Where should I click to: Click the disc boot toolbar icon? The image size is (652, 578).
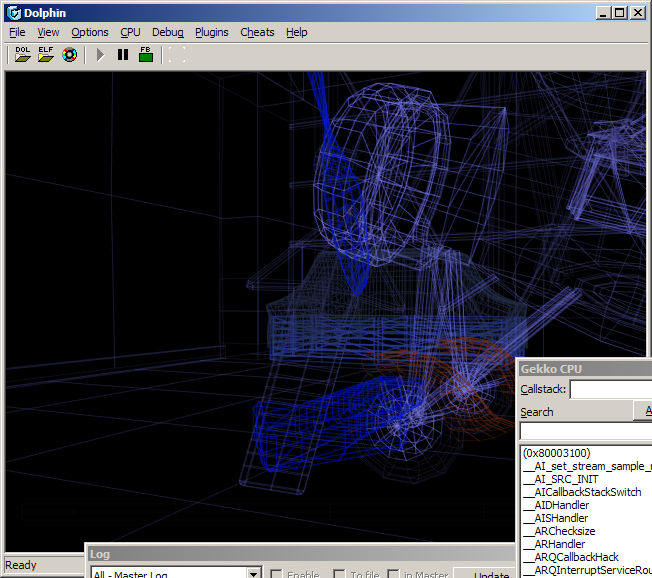(69, 54)
